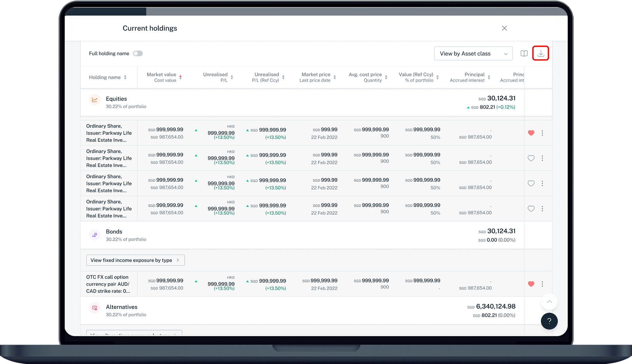Open three-dot menu on first equity row
Image resolution: width=632 pixels, height=364 pixels.
(x=542, y=133)
